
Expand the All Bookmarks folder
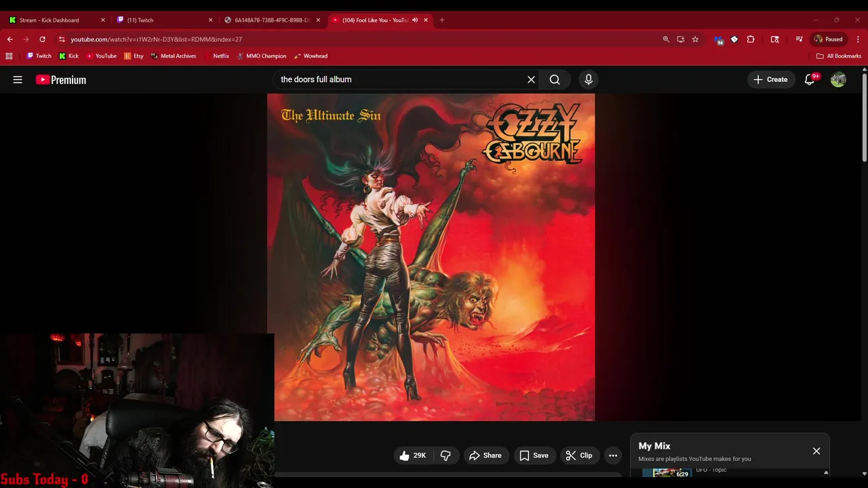click(x=839, y=56)
